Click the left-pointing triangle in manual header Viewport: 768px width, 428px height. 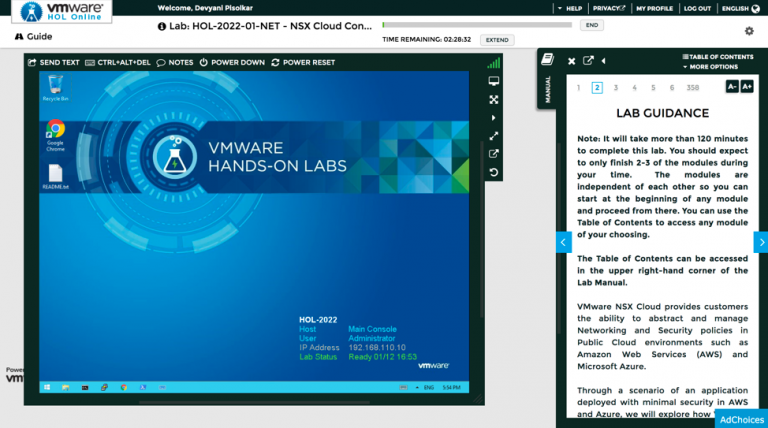click(603, 61)
